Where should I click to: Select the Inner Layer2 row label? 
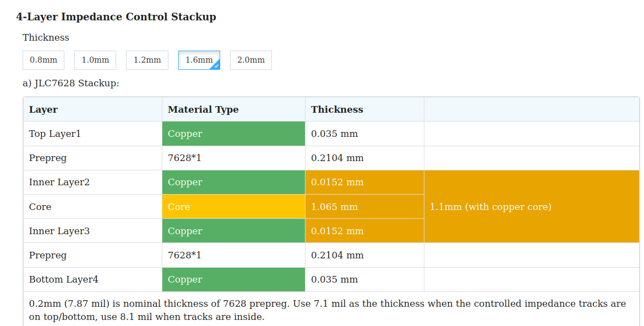point(59,182)
